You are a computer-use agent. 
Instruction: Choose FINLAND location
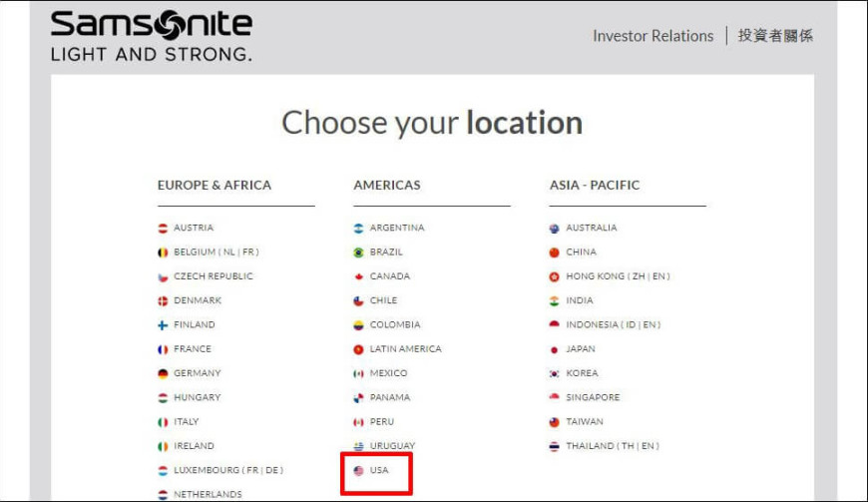click(x=195, y=325)
